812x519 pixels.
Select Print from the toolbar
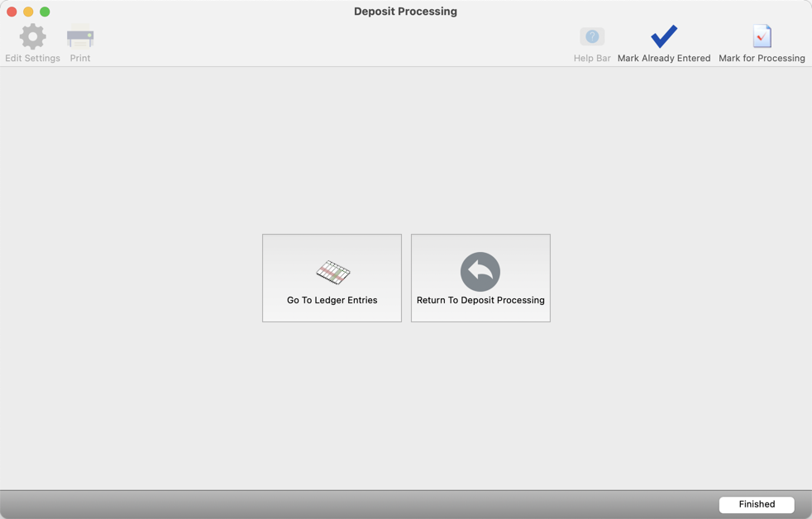point(79,41)
